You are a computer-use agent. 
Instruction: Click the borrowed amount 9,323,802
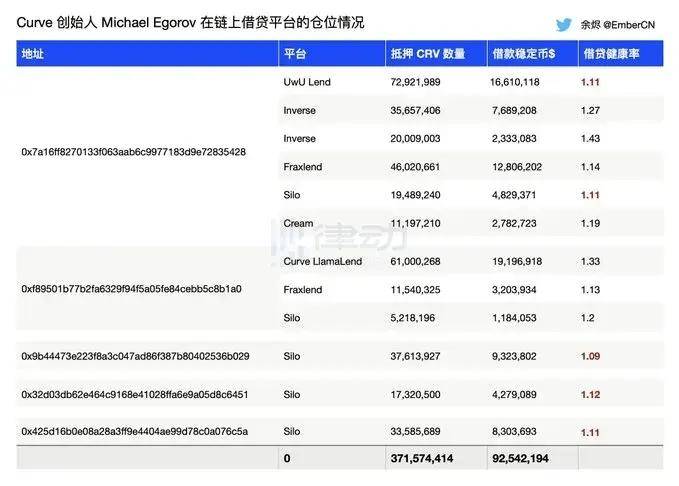(514, 356)
